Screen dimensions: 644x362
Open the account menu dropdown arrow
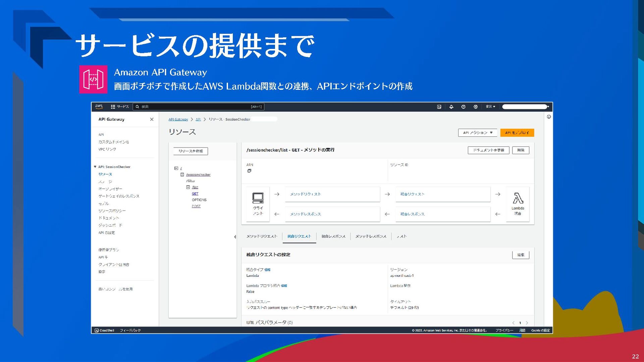(x=548, y=107)
